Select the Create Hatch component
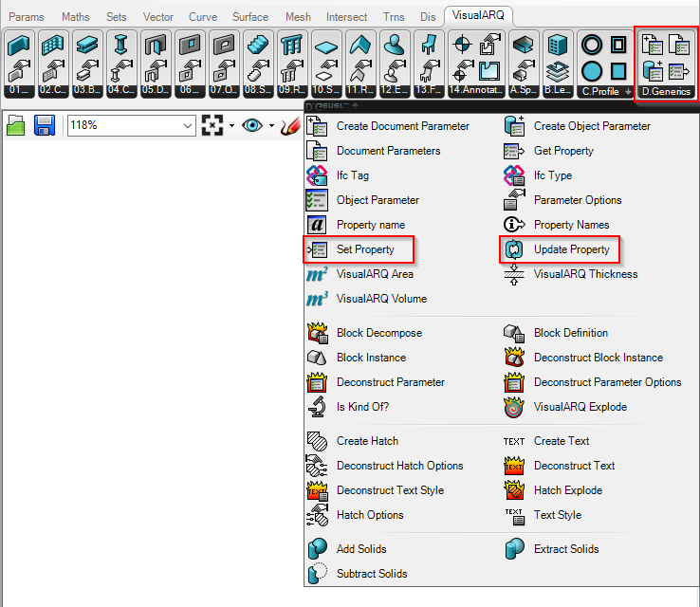This screenshot has height=607, width=700. point(353,441)
